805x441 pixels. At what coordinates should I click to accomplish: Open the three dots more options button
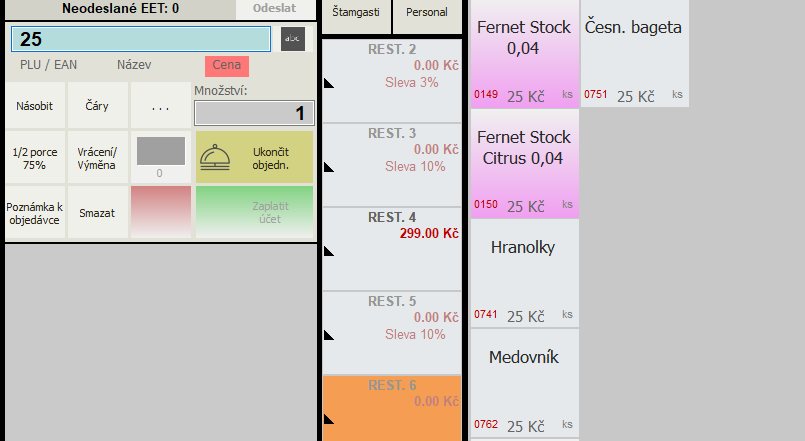tap(160, 105)
